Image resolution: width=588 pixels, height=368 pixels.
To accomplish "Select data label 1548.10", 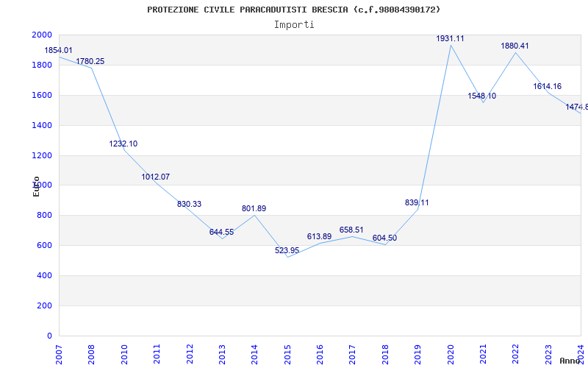I will tap(482, 96).
